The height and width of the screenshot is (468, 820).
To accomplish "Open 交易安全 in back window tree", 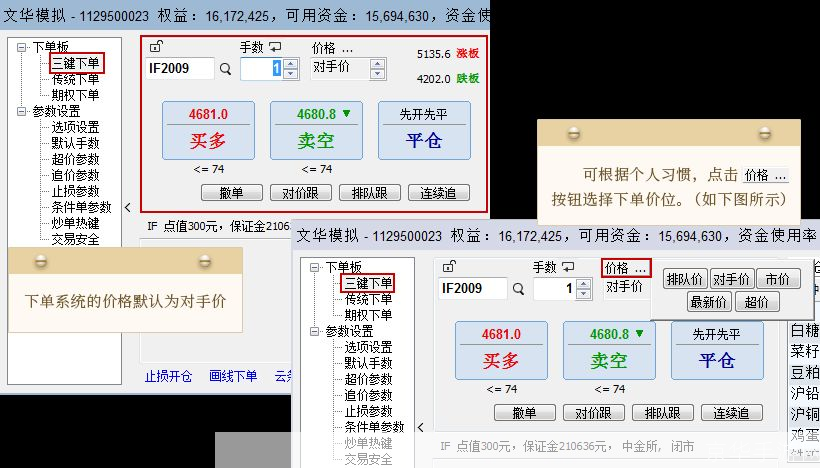I will coord(75,239).
